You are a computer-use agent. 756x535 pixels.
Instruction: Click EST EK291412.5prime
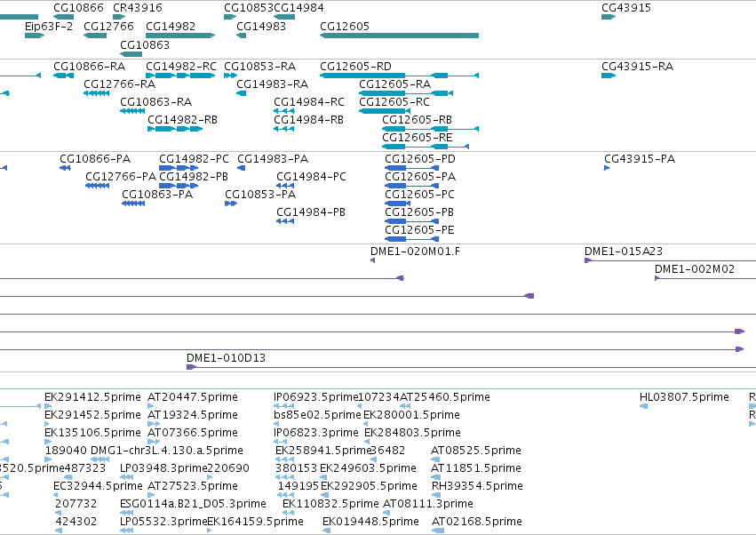coord(92,397)
